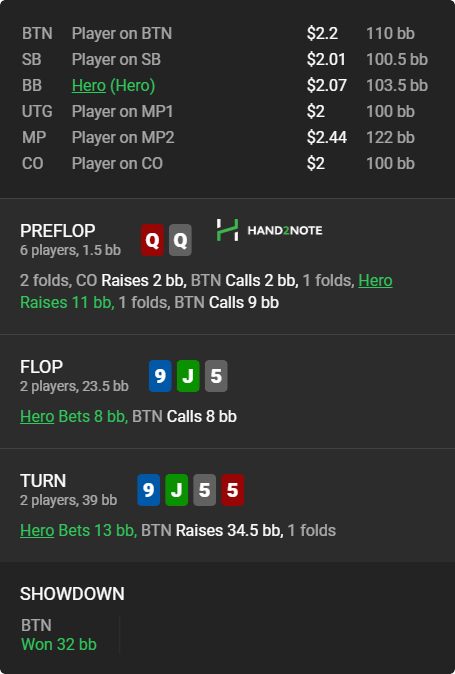Viewport: 455px width, 674px height.
Task: Open the Hero (Hero) player link
Action: pos(113,86)
